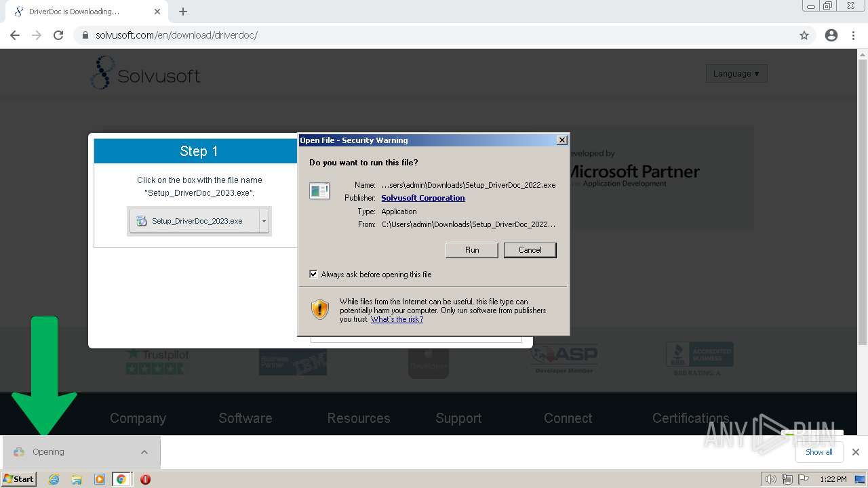Open the Resources footer section
The width and height of the screenshot is (868, 488).
[x=359, y=418]
